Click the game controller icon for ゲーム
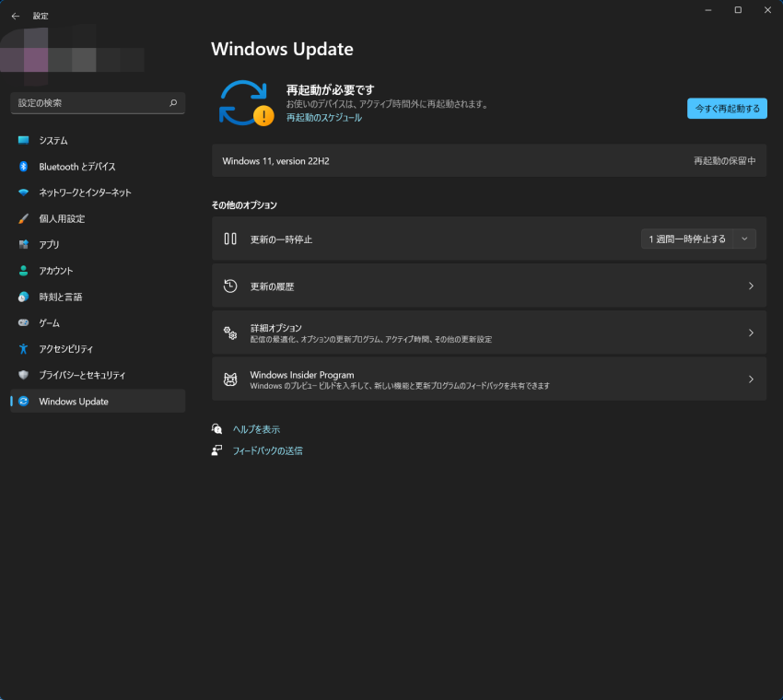Image resolution: width=783 pixels, height=700 pixels. [x=23, y=322]
